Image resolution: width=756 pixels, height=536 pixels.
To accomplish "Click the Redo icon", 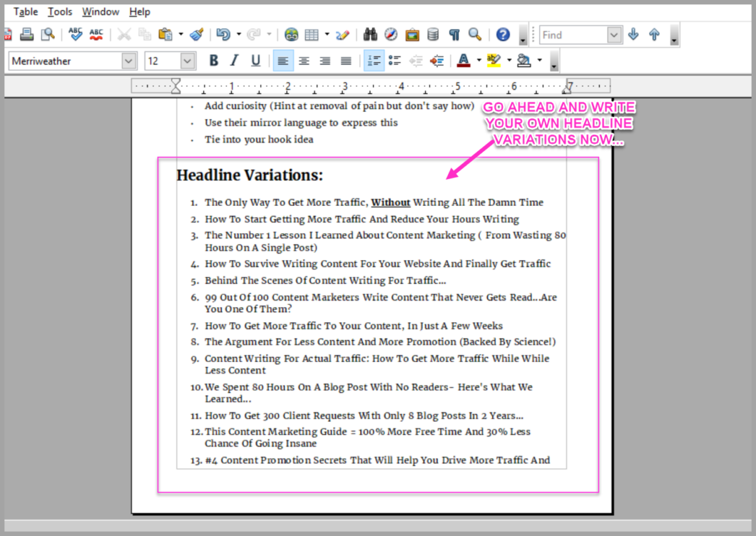I will point(254,34).
